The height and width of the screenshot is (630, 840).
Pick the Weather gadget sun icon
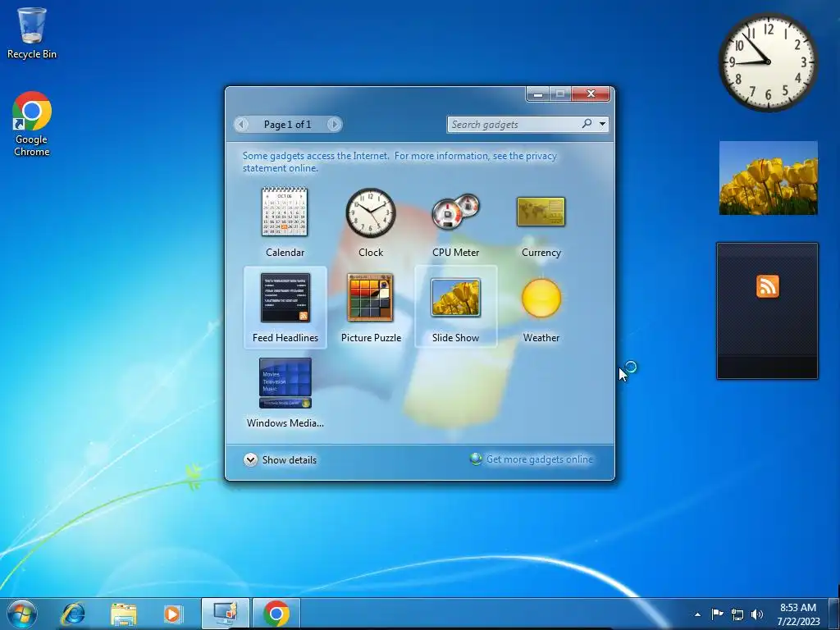point(541,298)
